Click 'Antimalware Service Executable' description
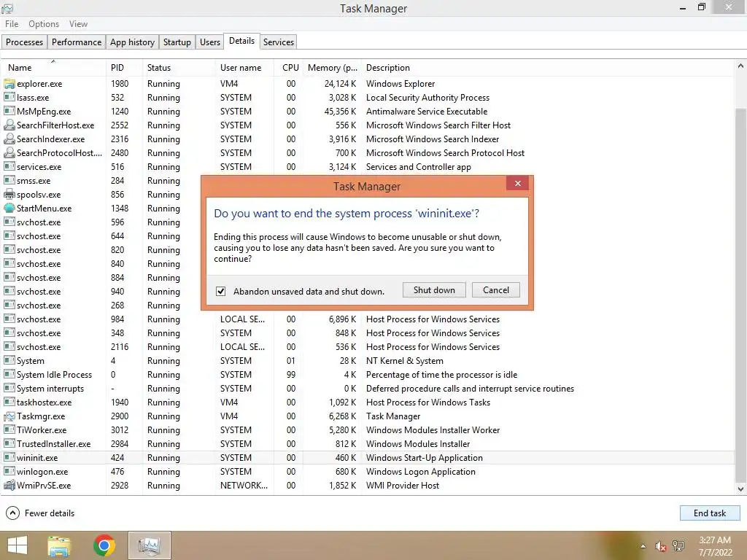This screenshot has height=560, width=747. (426, 112)
